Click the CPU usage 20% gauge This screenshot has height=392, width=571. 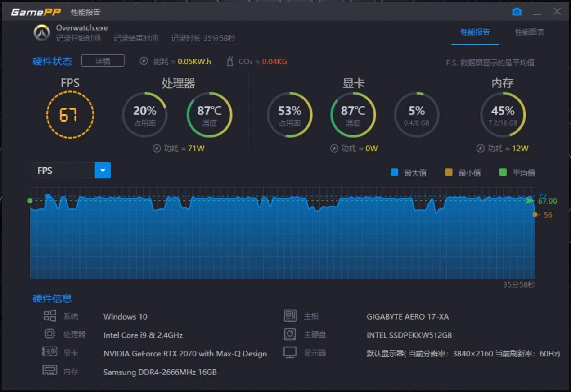point(145,115)
